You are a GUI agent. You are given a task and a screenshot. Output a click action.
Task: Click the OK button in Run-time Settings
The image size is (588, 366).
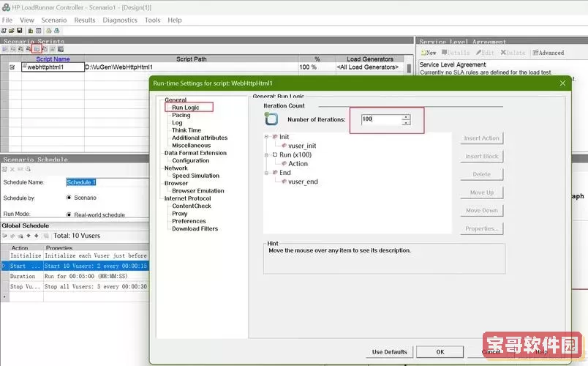point(440,352)
